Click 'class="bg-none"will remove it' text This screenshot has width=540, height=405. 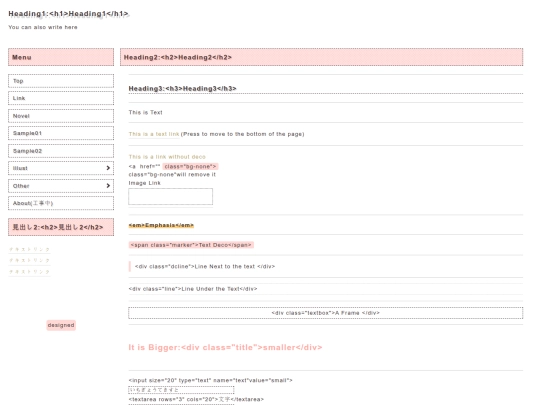pyautogui.click(x=172, y=175)
